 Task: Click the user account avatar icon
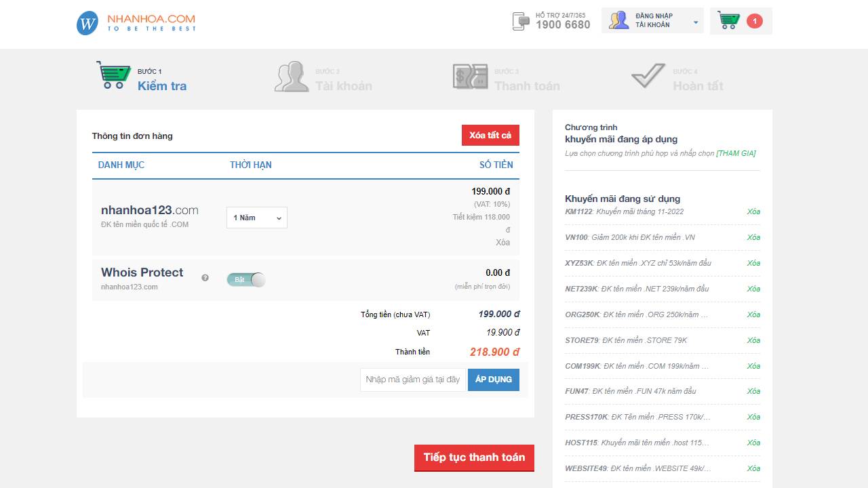[x=618, y=20]
